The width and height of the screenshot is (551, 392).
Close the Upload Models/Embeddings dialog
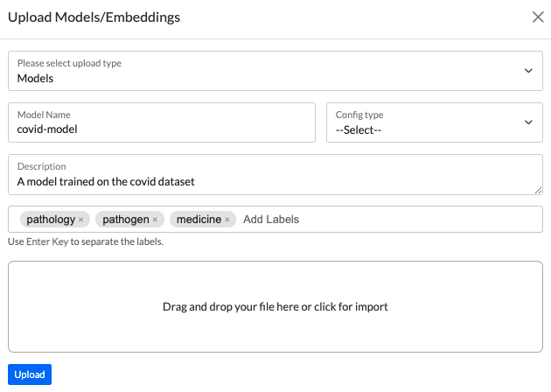(538, 17)
